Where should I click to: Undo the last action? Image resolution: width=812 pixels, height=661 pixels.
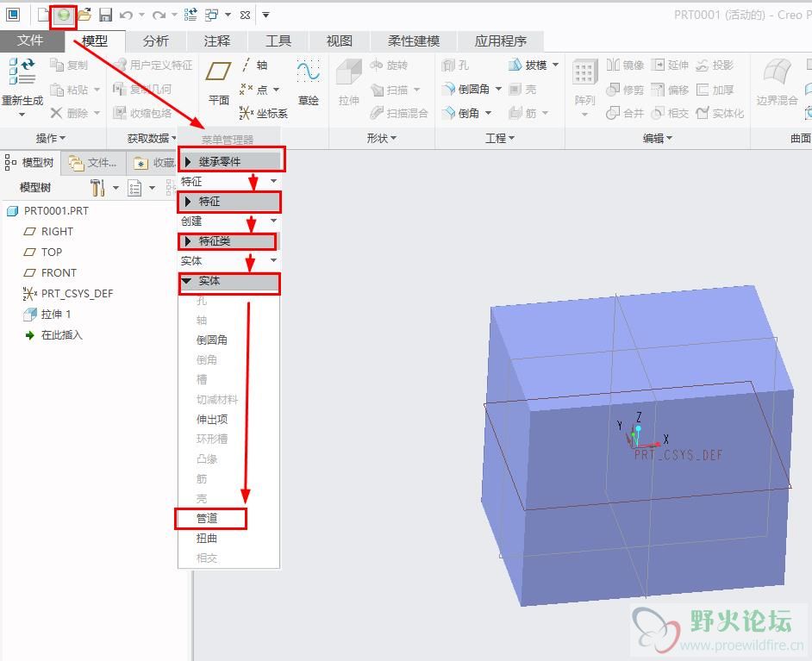pos(126,15)
